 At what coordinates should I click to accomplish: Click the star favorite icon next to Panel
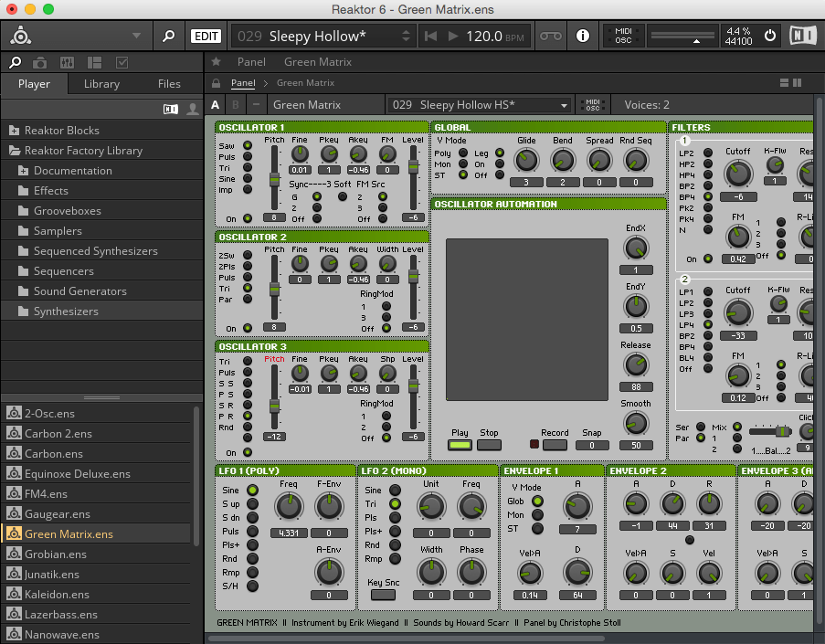click(216, 61)
